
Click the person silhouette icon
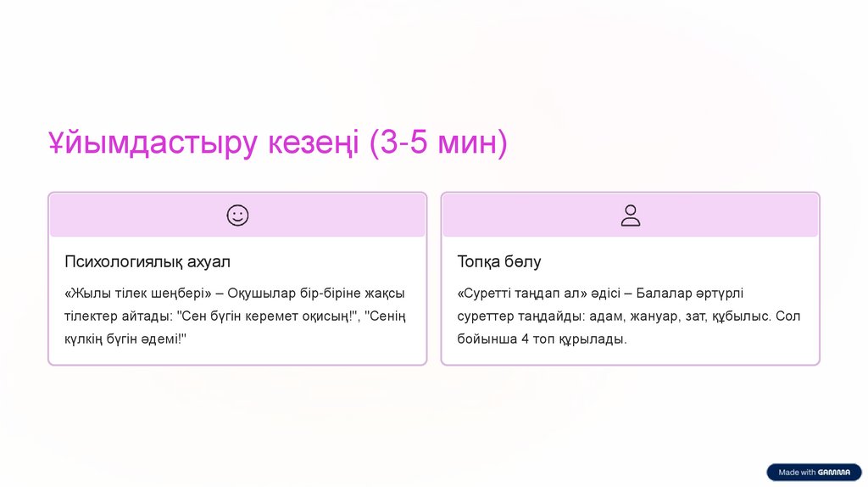(x=630, y=216)
